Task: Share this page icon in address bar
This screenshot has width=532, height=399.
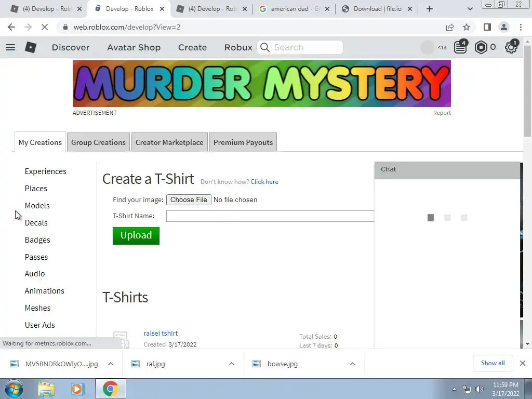Action: click(x=450, y=27)
